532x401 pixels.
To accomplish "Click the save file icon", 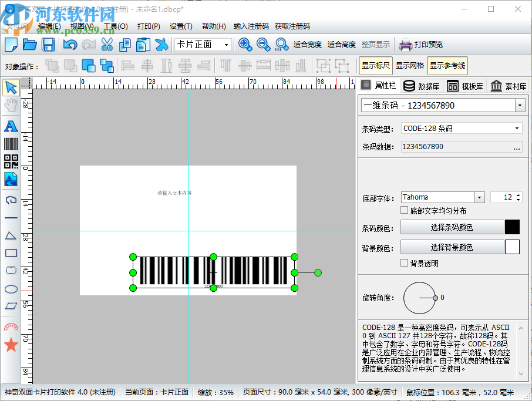I will [48, 45].
